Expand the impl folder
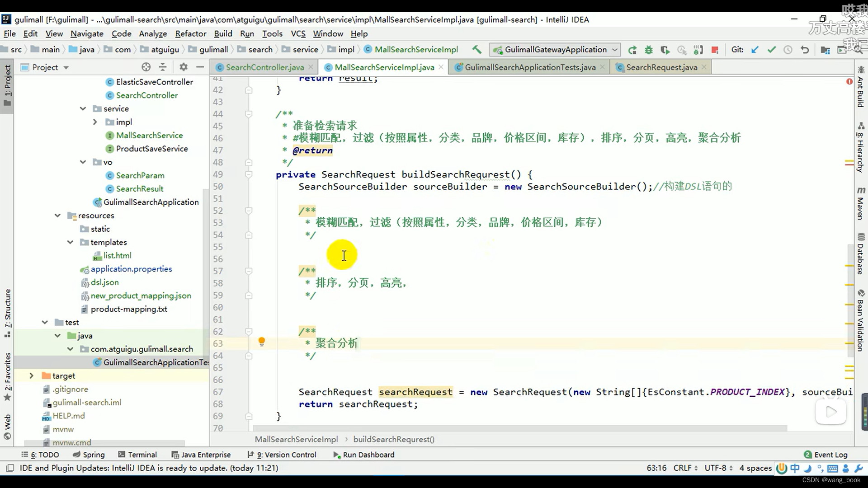The image size is (868, 488). pyautogui.click(x=95, y=122)
